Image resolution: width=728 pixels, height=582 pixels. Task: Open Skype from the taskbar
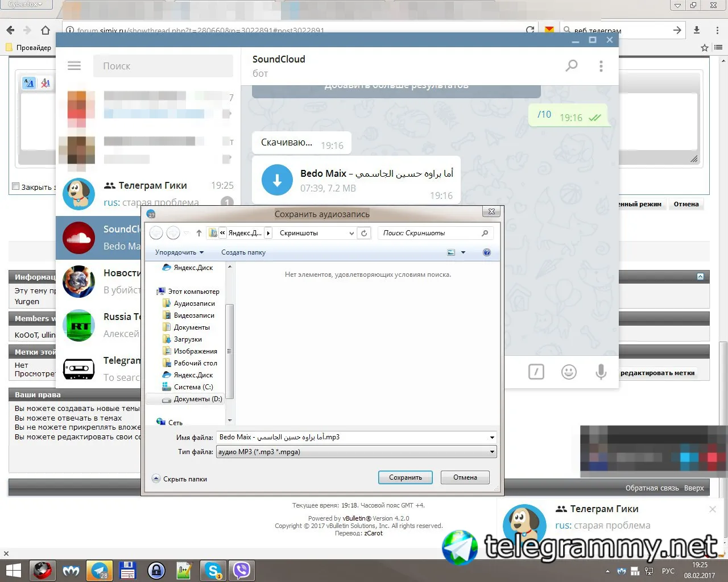click(213, 570)
